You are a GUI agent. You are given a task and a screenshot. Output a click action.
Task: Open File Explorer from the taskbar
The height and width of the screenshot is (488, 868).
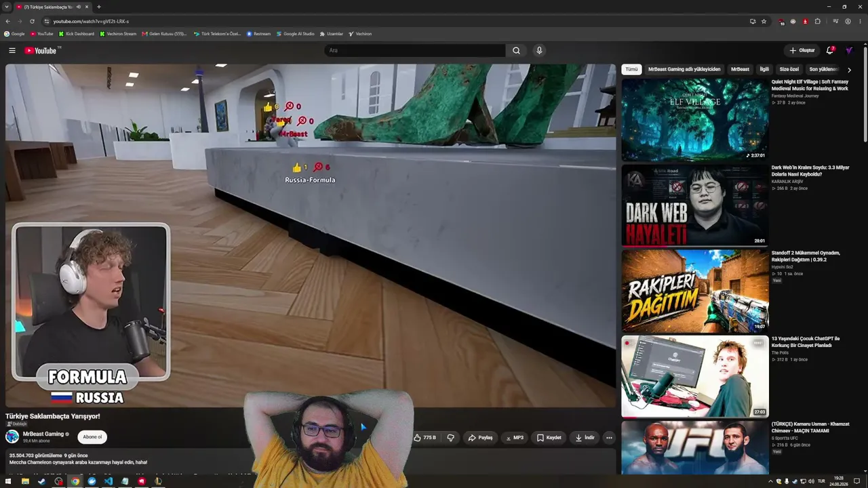click(25, 481)
